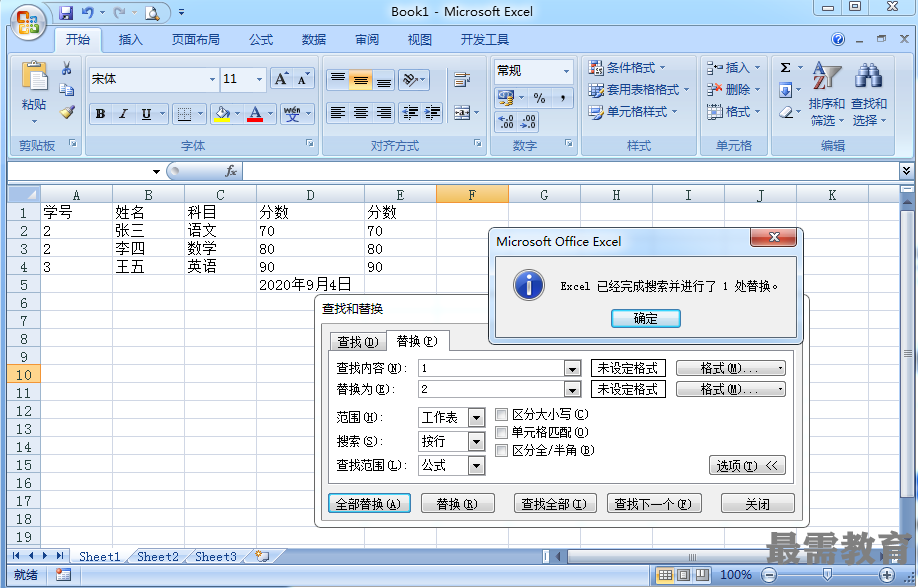
Task: Click the zoom slider handle in status bar
Action: tap(827, 575)
